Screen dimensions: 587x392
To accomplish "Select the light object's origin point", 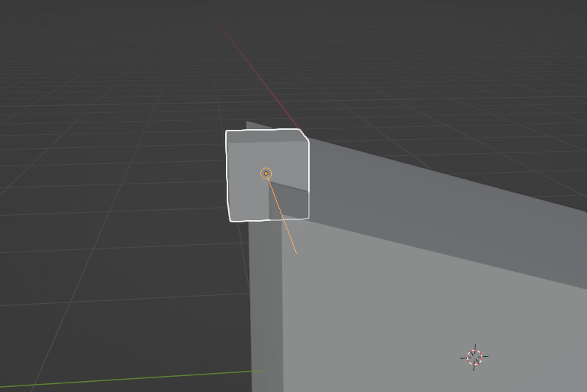I will (x=267, y=173).
